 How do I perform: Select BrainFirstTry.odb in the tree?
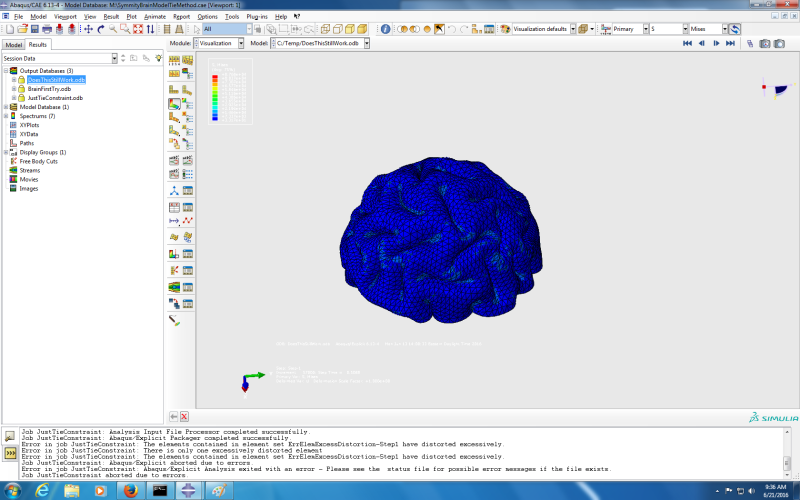[49, 89]
